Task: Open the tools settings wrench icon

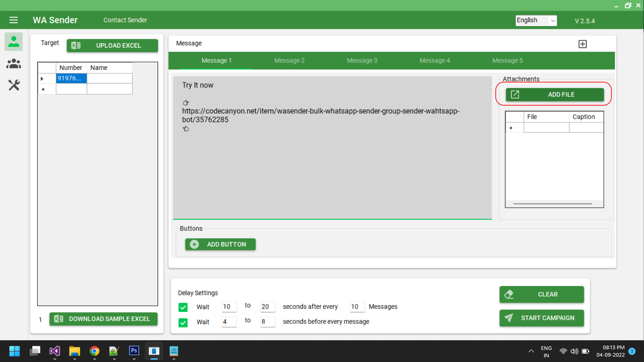Action: click(x=14, y=85)
